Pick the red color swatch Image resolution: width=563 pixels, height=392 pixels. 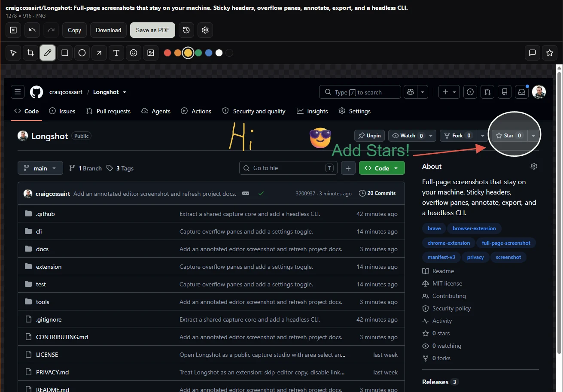coord(167,53)
